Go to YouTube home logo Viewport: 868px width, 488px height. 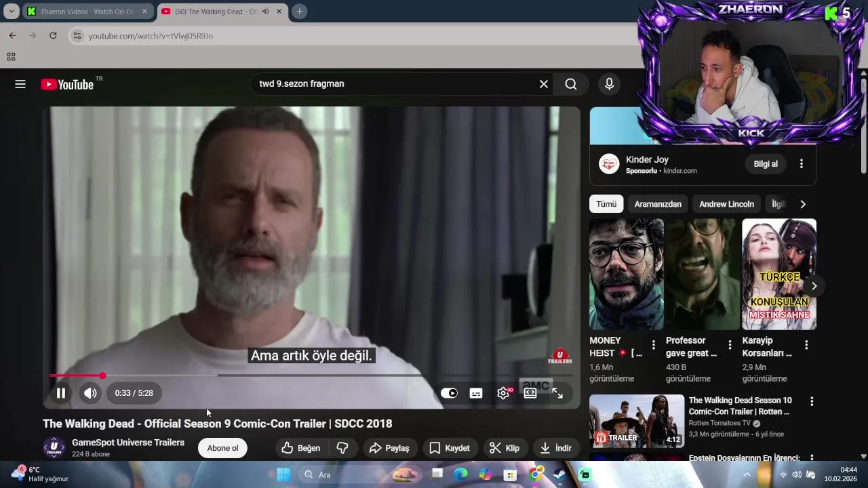[66, 84]
